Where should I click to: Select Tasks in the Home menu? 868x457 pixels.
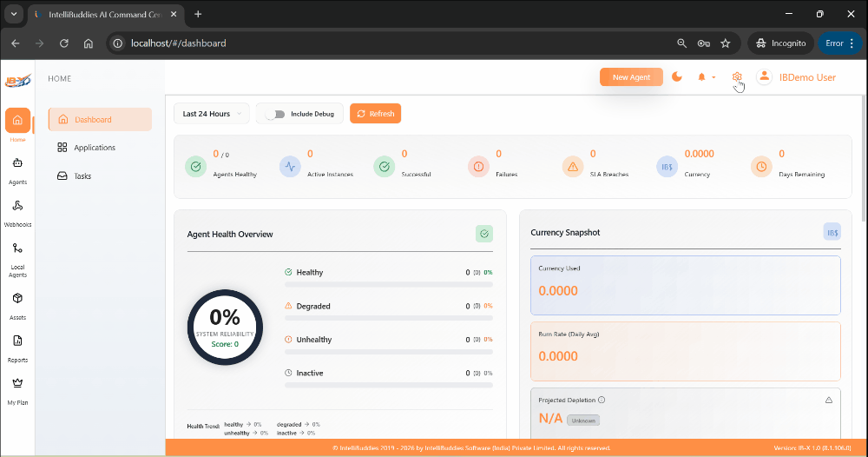click(x=82, y=176)
